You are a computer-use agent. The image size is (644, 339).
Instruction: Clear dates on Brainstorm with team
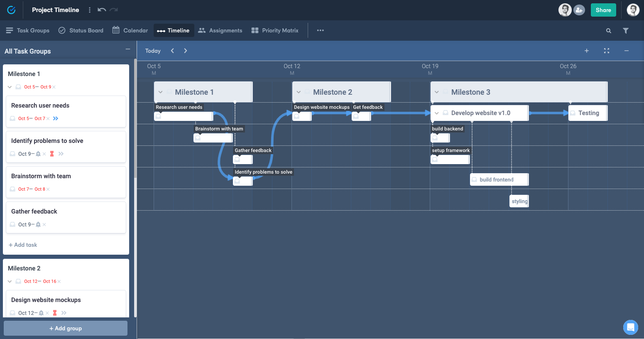tap(48, 189)
